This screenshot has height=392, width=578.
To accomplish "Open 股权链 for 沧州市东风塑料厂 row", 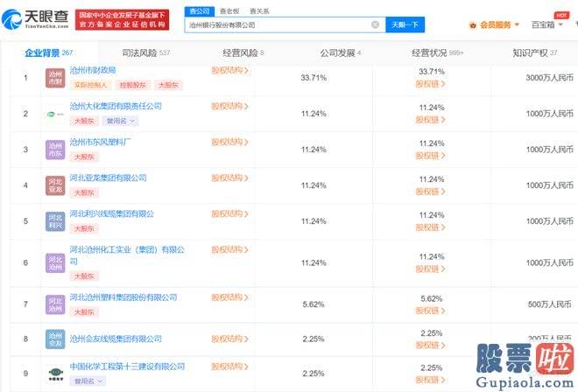I will (x=430, y=156).
